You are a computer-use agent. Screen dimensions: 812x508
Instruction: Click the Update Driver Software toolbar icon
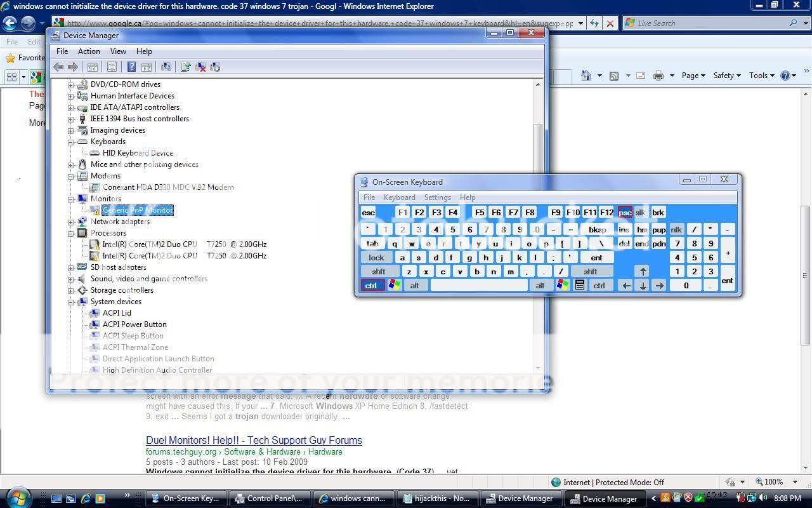click(186, 67)
